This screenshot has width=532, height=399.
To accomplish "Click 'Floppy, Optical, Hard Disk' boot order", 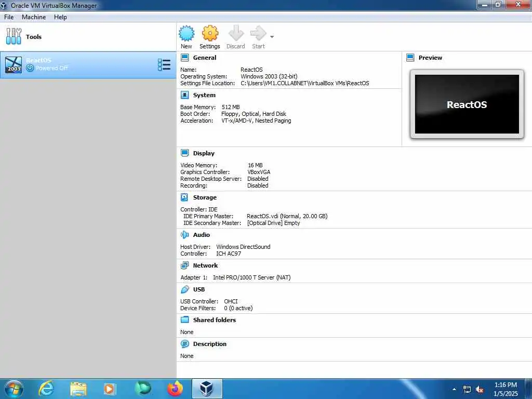I will pos(254,114).
